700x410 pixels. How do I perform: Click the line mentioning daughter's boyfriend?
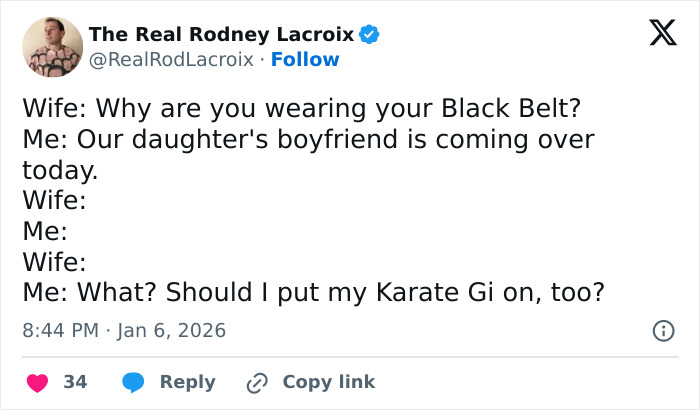(308, 139)
